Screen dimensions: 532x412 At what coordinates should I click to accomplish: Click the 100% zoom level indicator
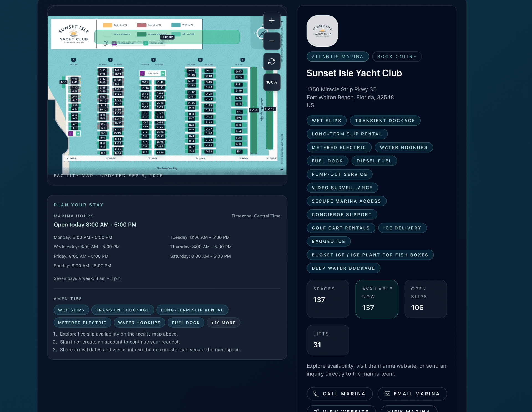point(272,82)
